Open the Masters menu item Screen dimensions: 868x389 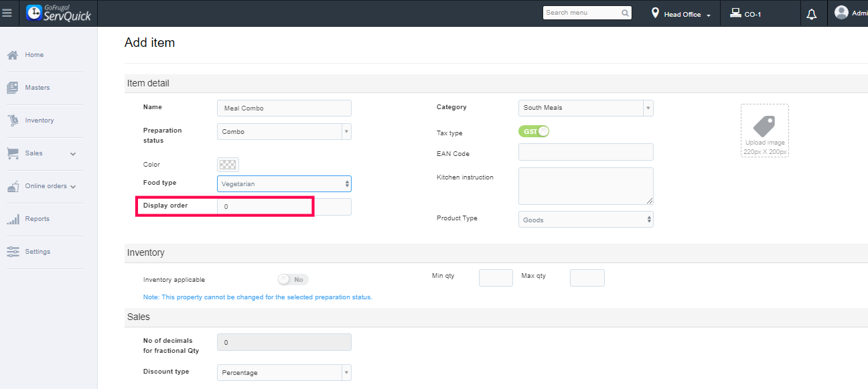(x=37, y=88)
